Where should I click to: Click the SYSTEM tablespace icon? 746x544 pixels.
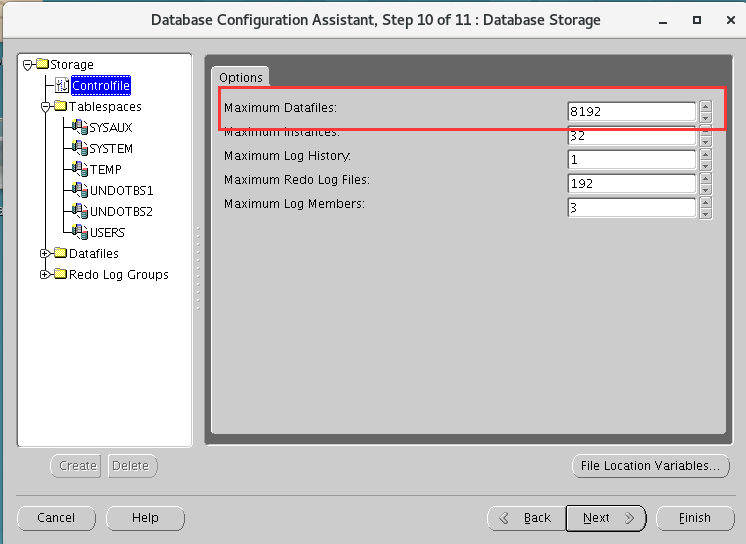click(x=80, y=149)
